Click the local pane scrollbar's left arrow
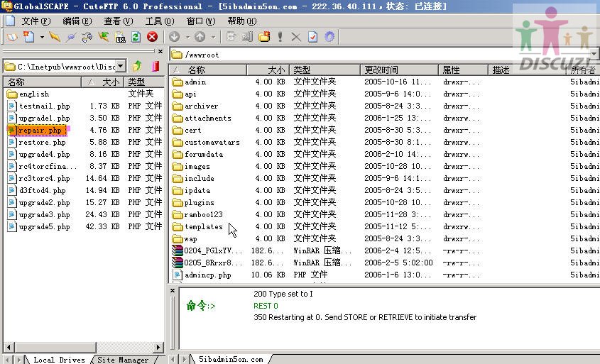Image resolution: width=600 pixels, height=364 pixels. [9, 347]
